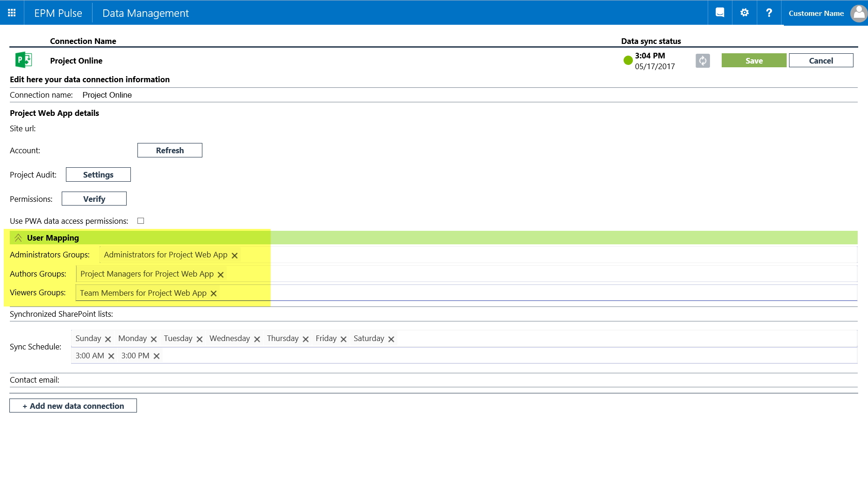This screenshot has height=477, width=868.
Task: Click the data sync refresh icon
Action: point(703,61)
